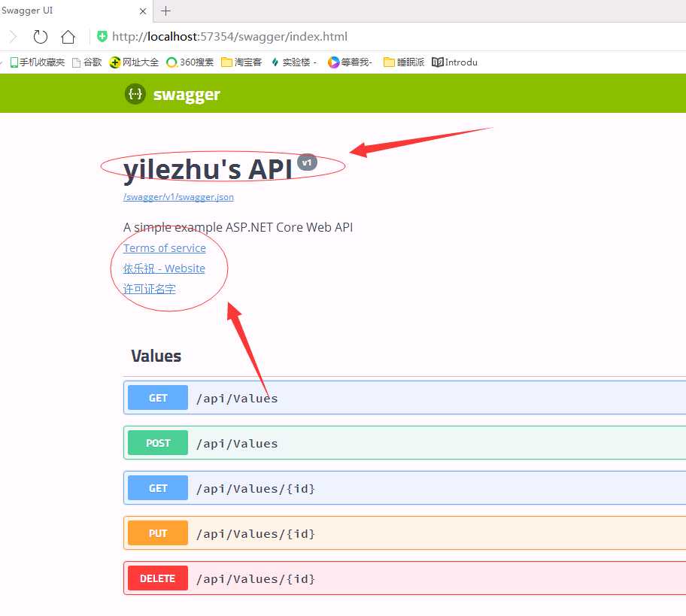
Task: Reload the page with refresh icon
Action: tap(41, 37)
